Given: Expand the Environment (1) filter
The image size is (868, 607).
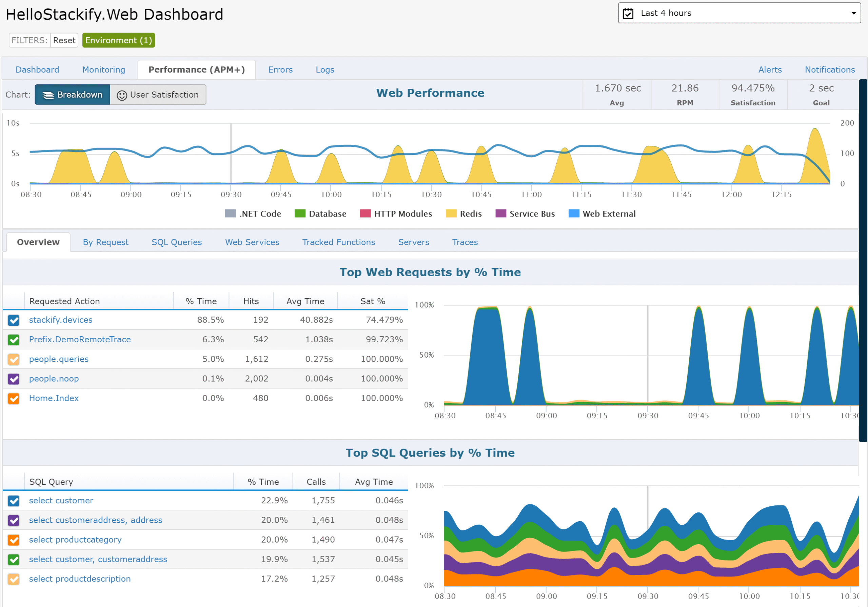Looking at the screenshot, I should pyautogui.click(x=118, y=40).
